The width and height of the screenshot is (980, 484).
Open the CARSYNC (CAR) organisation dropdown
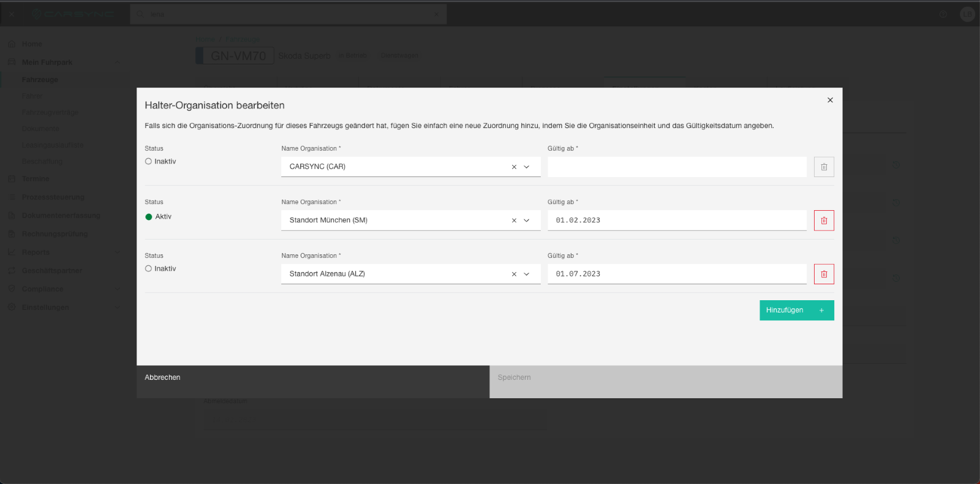click(527, 167)
